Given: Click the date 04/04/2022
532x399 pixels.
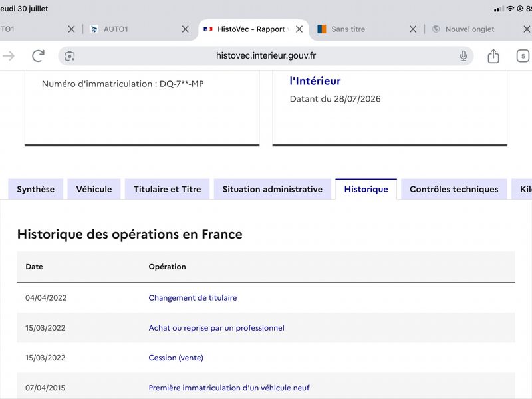Looking at the screenshot, I should (x=46, y=297).
